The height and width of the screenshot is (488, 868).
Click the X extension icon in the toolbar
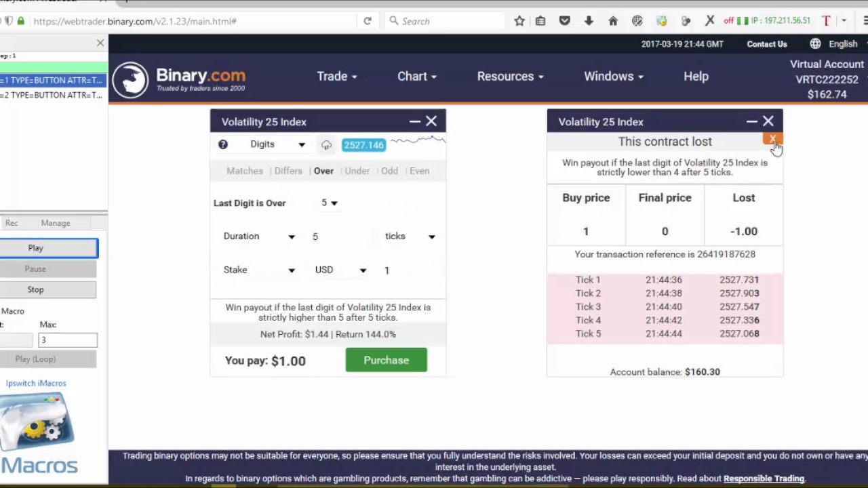click(710, 21)
